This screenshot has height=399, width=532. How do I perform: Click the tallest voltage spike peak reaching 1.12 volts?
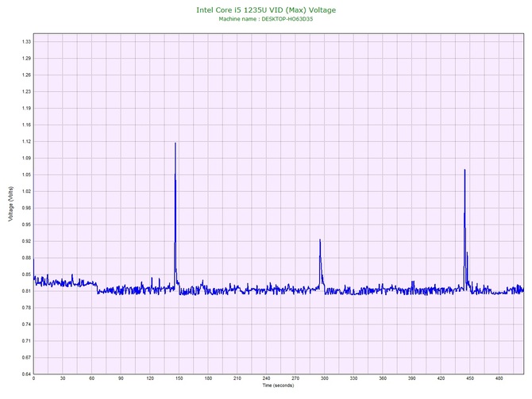point(175,144)
